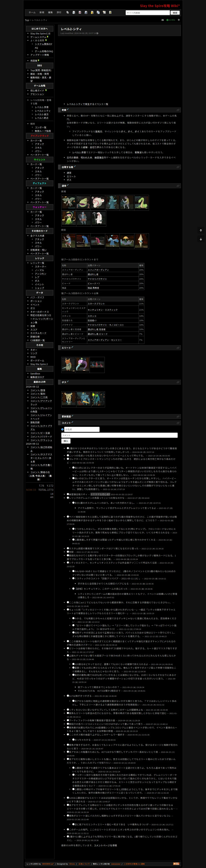
Task: Open the Book of Stabbing elite thumbnail
Action: (82, 365)
